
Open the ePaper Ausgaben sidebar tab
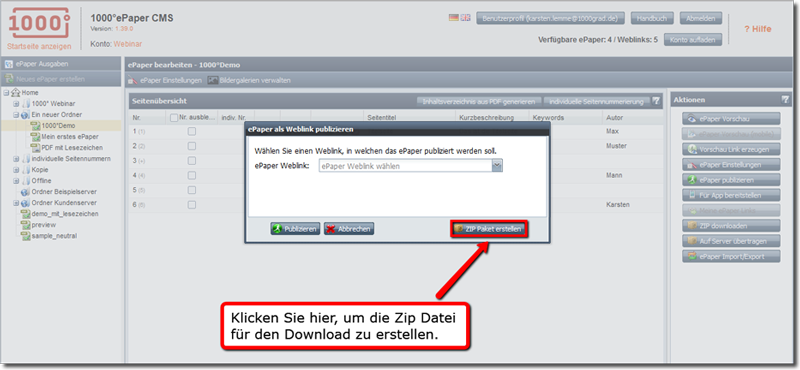(61, 64)
